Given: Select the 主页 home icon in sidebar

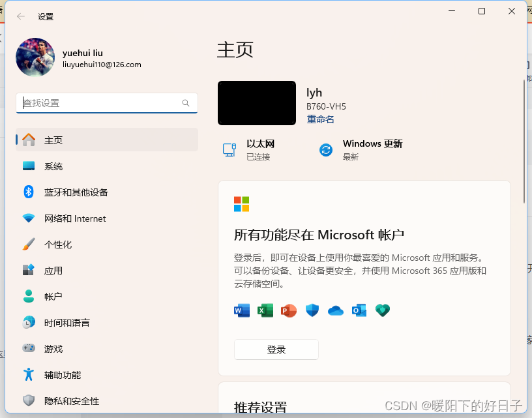Looking at the screenshot, I should coord(29,140).
